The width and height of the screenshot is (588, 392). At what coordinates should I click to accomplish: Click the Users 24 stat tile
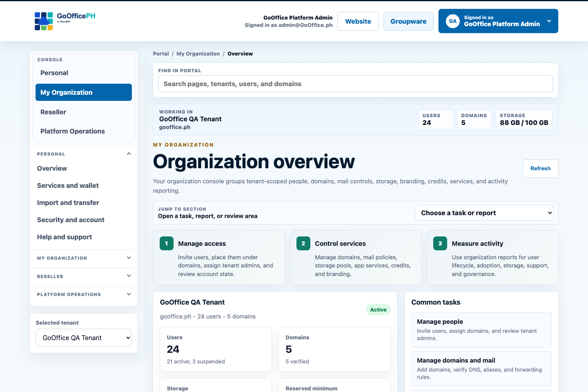(436, 120)
